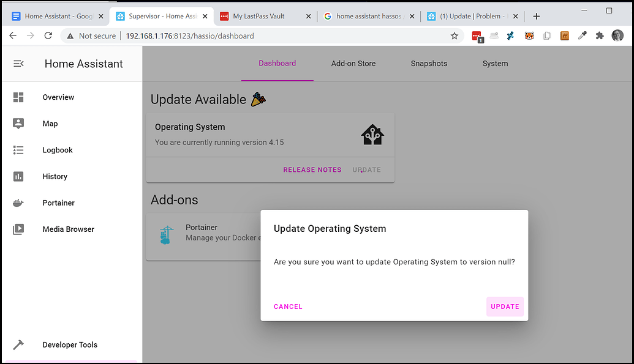Click the Media Browser play icon
The height and width of the screenshot is (364, 634).
18,229
